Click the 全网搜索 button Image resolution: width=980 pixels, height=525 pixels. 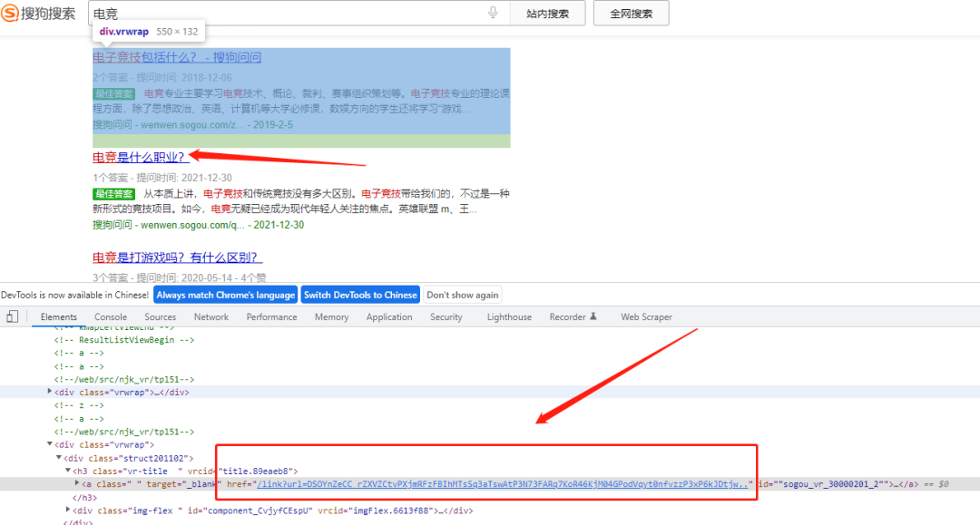pos(632,13)
